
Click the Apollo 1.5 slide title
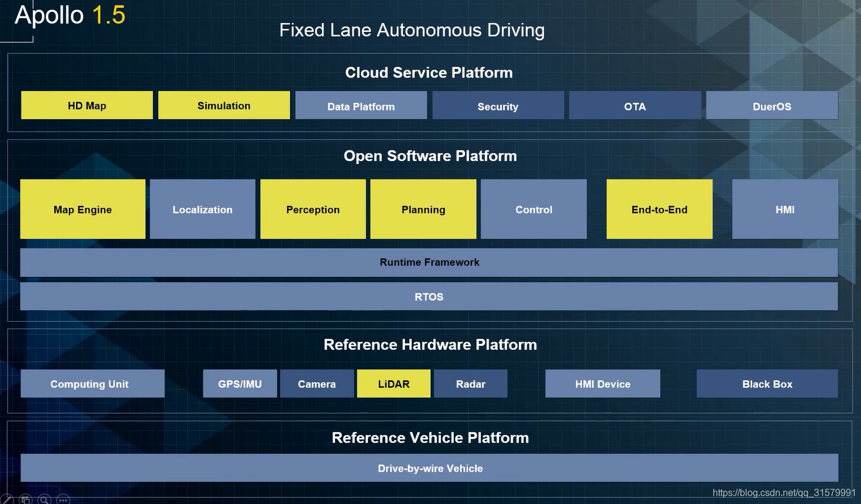tap(70, 15)
